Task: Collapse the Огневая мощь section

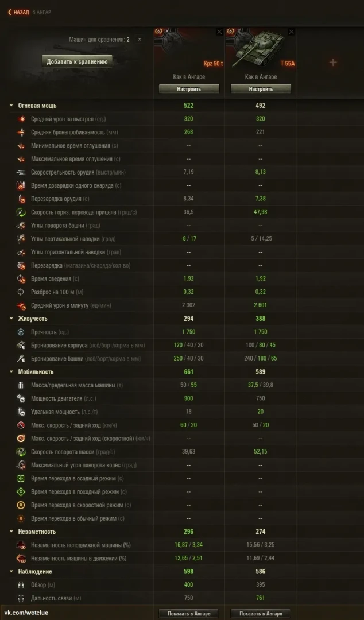Action: 11,106
